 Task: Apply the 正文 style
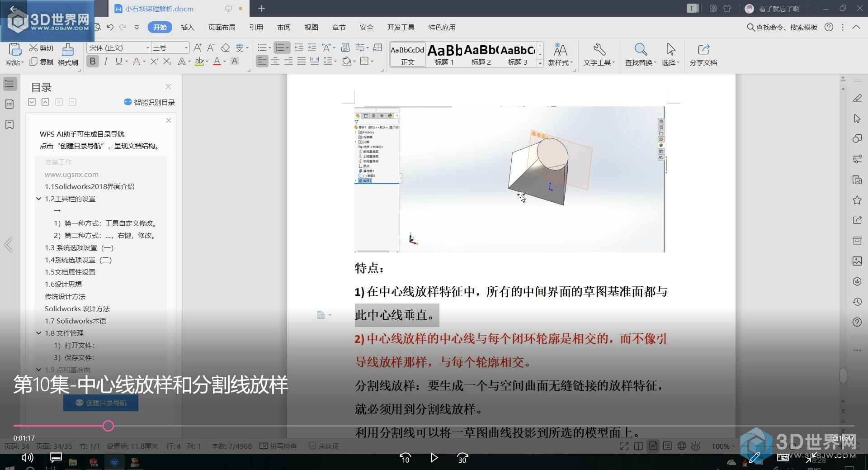tap(407, 55)
